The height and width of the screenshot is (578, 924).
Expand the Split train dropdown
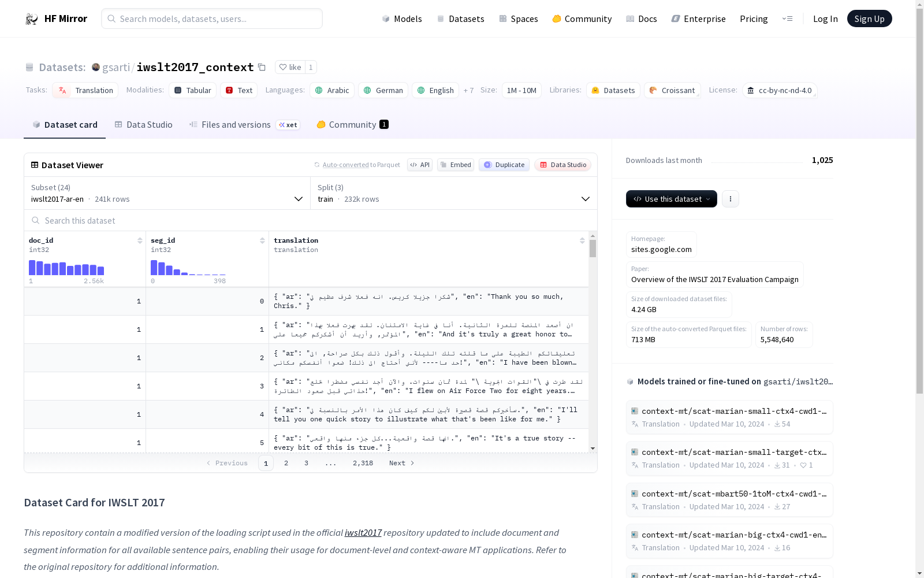[x=454, y=193]
